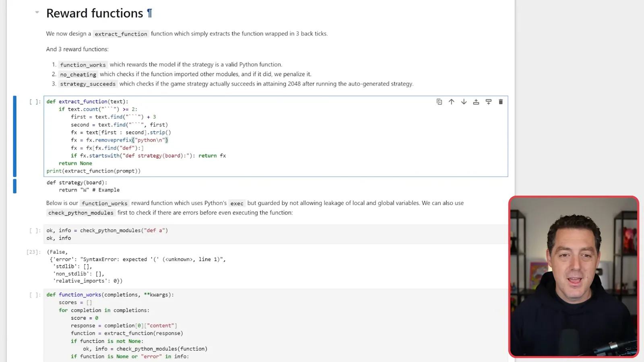This screenshot has height=362, width=644.
Task: Click 'if text.count' line in extract_function cell
Action: [98, 109]
